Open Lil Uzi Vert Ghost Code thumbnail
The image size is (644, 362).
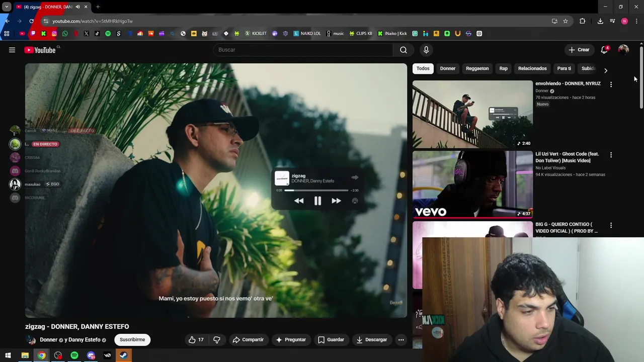point(472,185)
